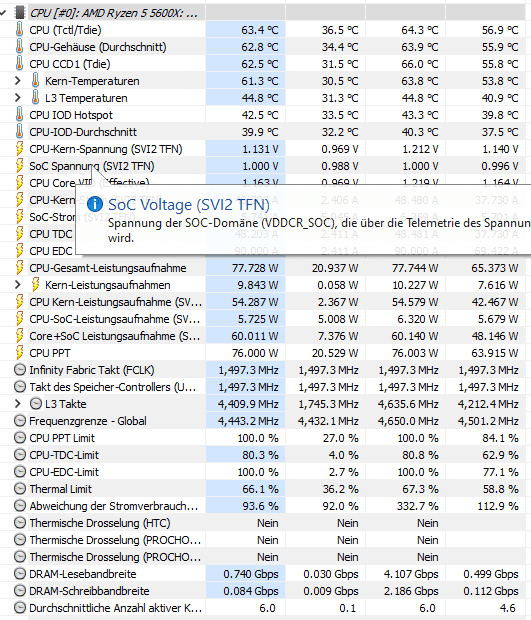
Task: Click the thermometer icon beside CPU (Tctl/Tdie)
Action: tap(19, 30)
